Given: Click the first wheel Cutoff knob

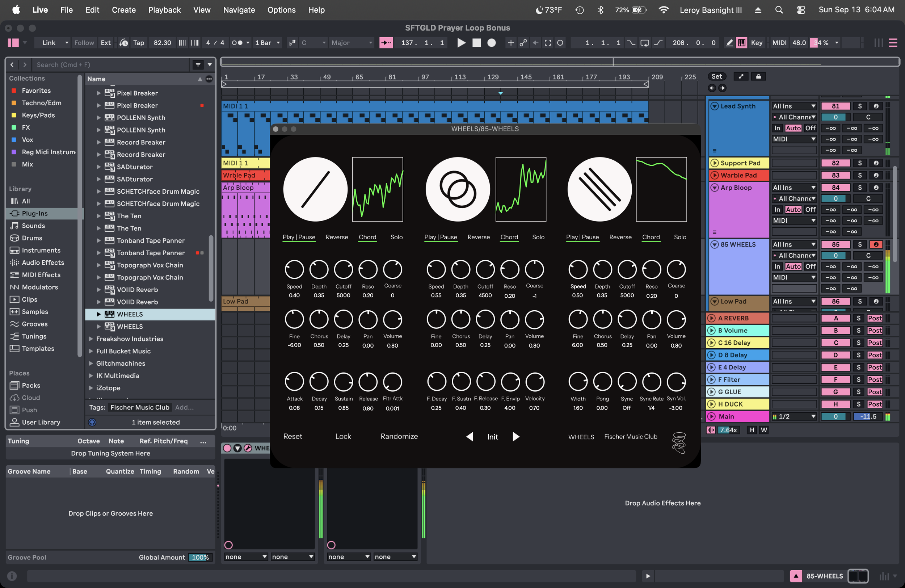Looking at the screenshot, I should pos(344,269).
